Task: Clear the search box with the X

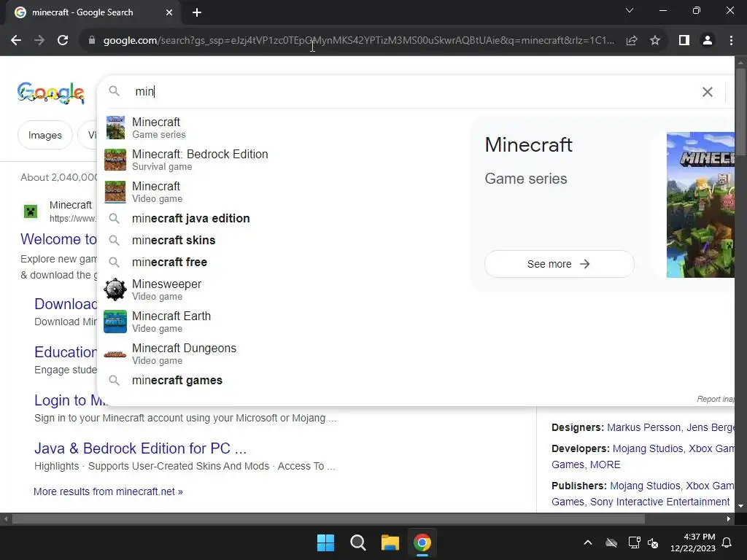Action: pyautogui.click(x=708, y=92)
